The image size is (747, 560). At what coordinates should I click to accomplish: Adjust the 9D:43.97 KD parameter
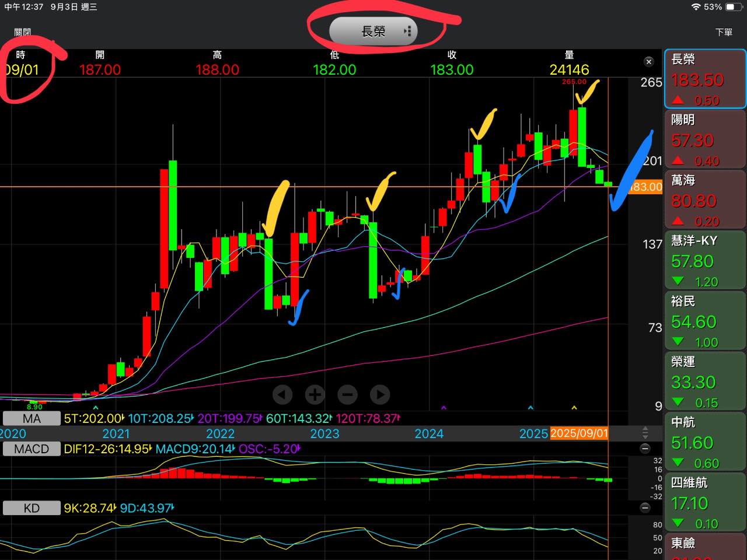coord(147,508)
